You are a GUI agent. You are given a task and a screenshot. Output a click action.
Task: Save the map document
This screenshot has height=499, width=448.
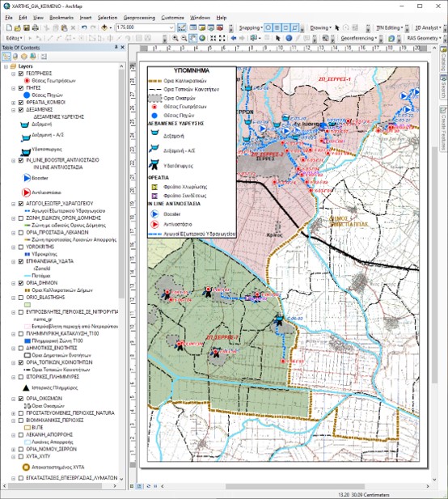[x=27, y=28]
